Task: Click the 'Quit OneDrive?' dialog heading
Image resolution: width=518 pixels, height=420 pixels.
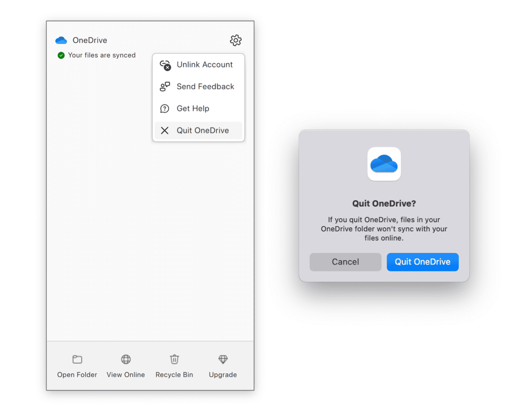Action: coord(384,204)
